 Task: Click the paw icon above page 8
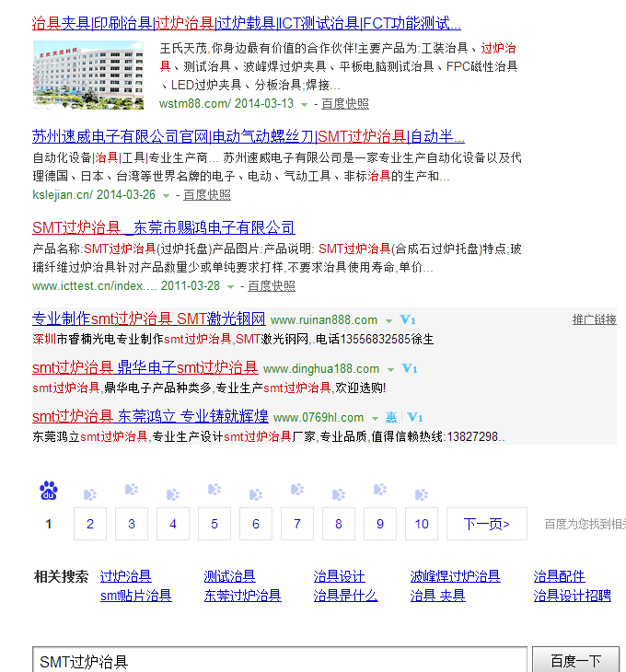click(x=339, y=494)
